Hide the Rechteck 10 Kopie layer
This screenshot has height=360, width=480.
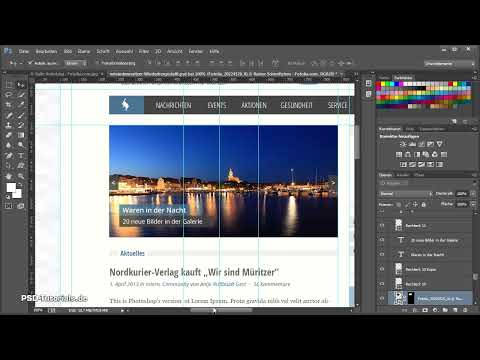click(x=382, y=269)
